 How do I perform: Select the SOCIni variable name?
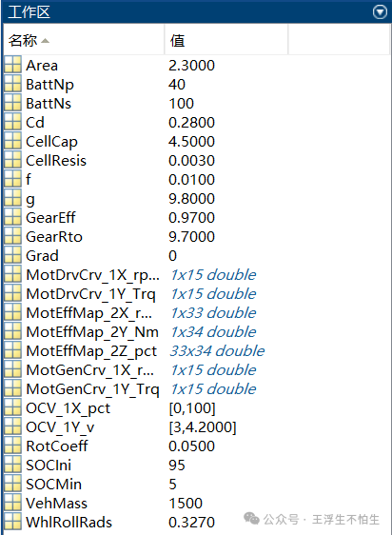(x=49, y=466)
